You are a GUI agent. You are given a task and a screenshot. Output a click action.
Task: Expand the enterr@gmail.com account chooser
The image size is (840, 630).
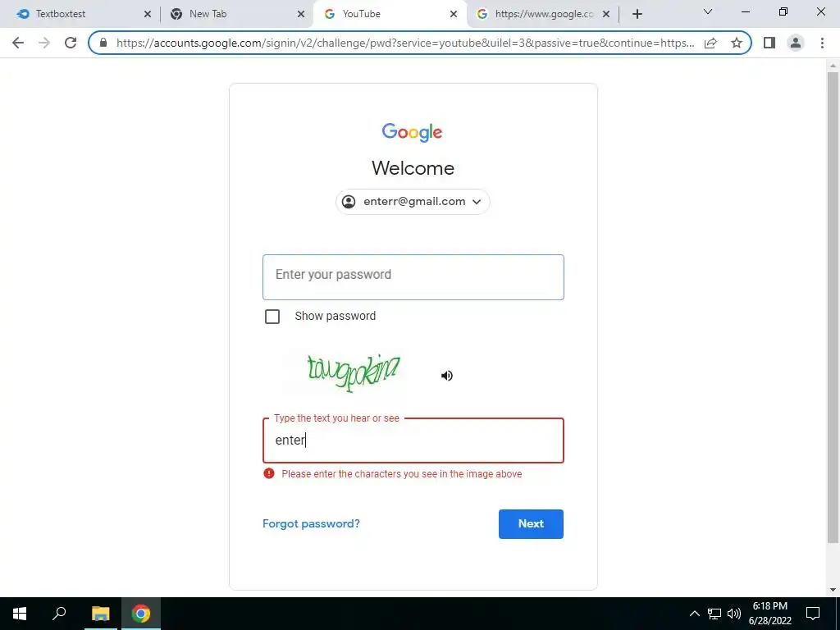pyautogui.click(x=413, y=202)
